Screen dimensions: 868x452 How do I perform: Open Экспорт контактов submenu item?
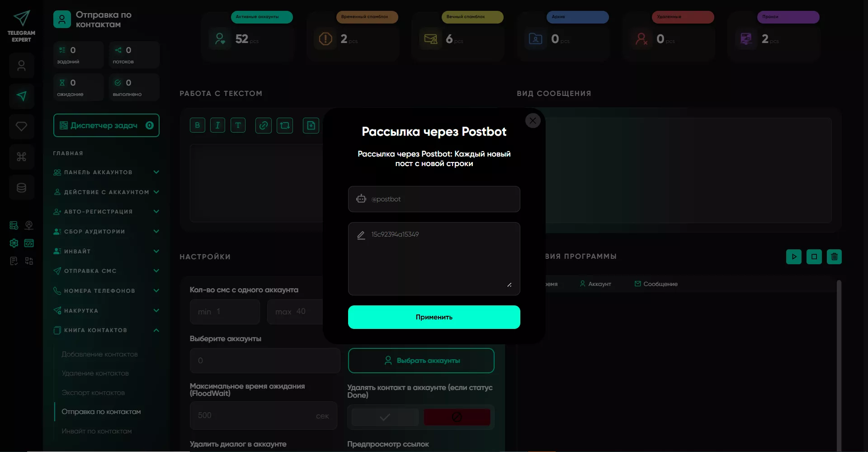tap(93, 393)
